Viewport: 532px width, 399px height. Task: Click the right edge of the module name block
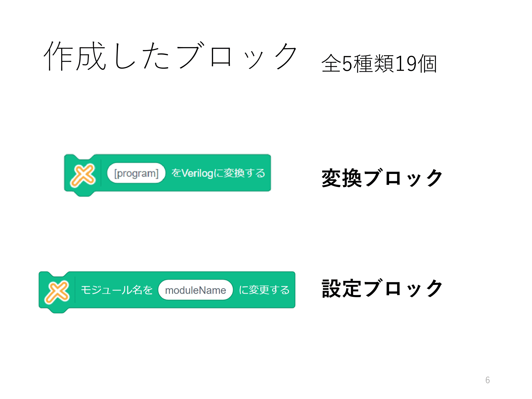tap(294, 290)
